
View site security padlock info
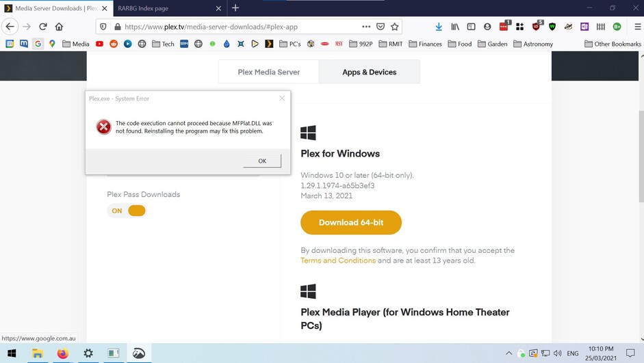point(118,27)
